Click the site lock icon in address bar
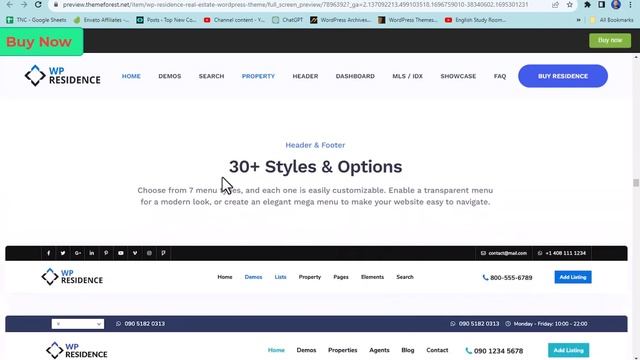 [56, 5]
